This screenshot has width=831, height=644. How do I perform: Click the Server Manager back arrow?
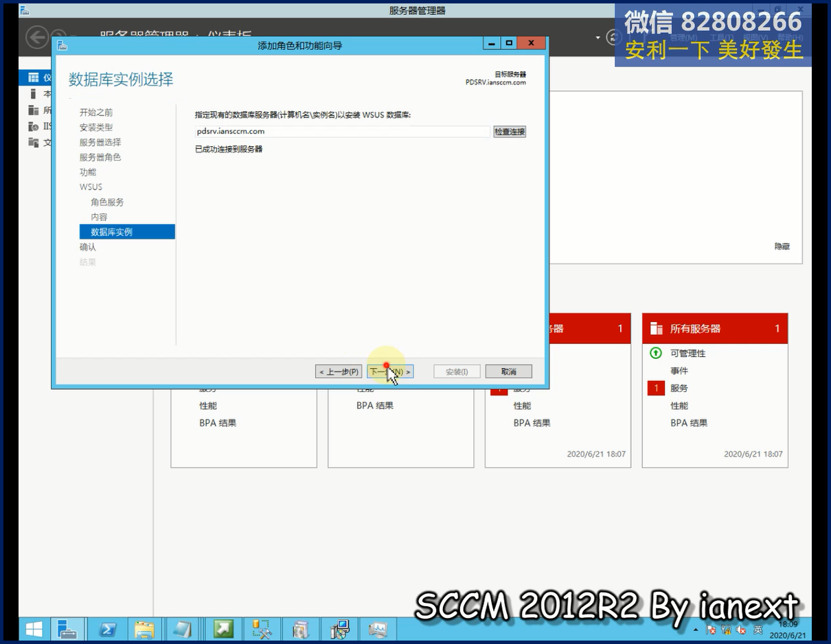click(37, 37)
